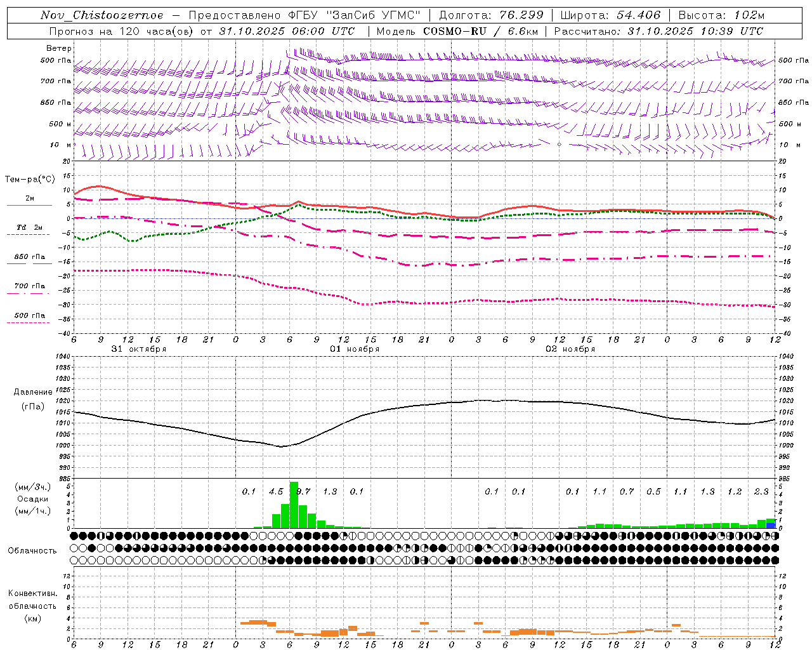Click the 0.5 precipitation total
812x650 pixels.
pyautogui.click(x=653, y=491)
